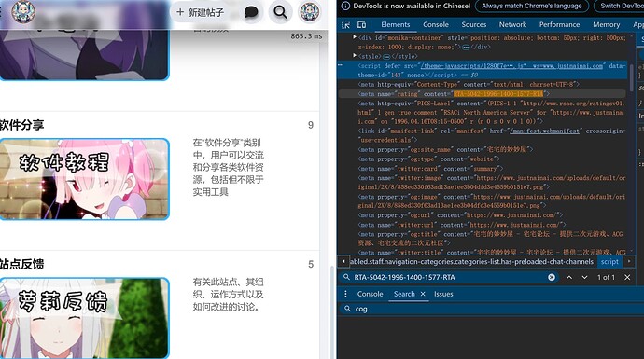Viewport: 644px width, 359px height.
Task: Click the Elements find input with RTA text
Action: click(x=448, y=277)
